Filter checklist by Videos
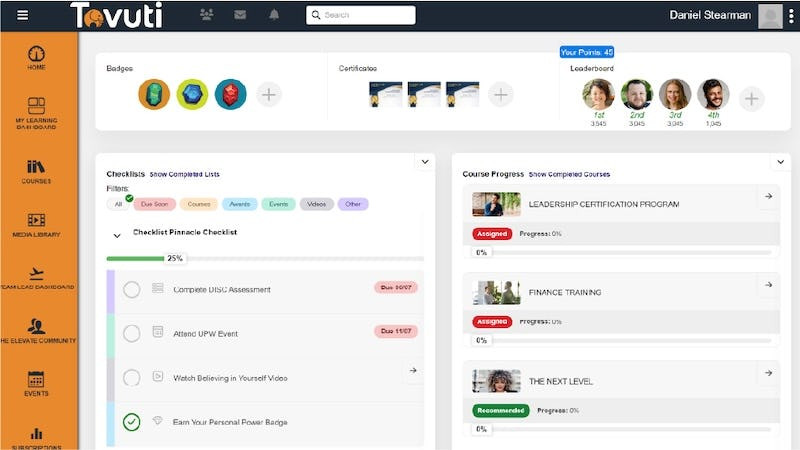Viewport: 800px width, 450px height. pos(317,204)
